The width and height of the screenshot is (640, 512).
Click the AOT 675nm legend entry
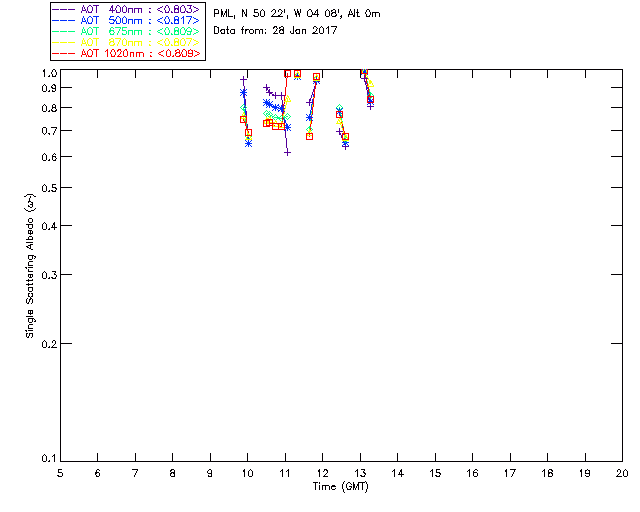(x=127, y=31)
